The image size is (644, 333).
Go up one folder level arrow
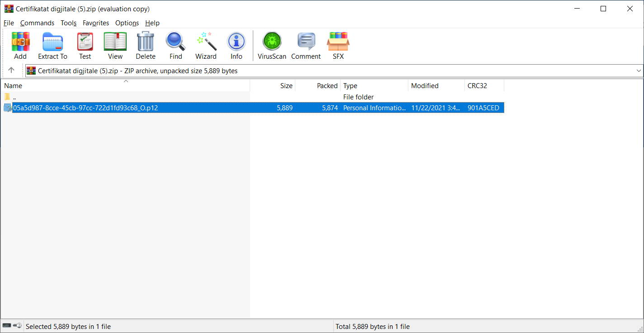click(x=11, y=70)
